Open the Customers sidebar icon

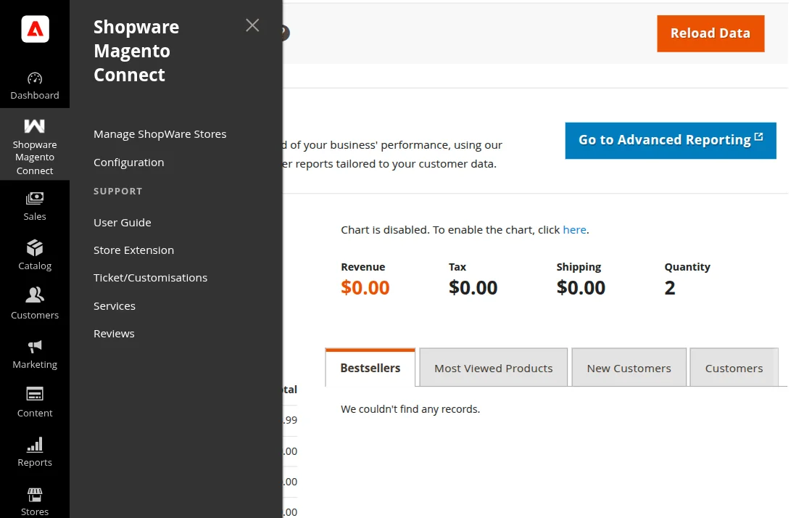35,304
